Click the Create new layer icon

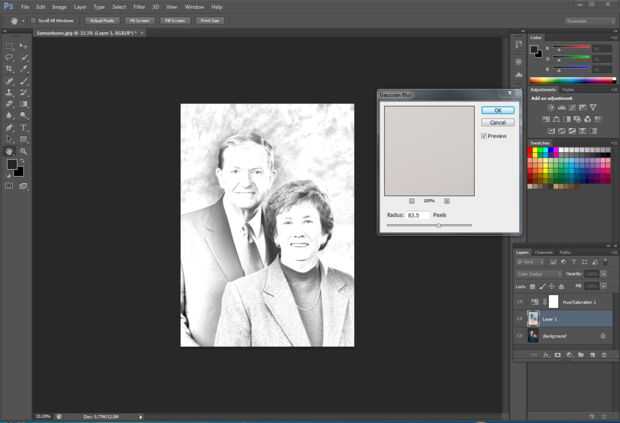click(592, 355)
